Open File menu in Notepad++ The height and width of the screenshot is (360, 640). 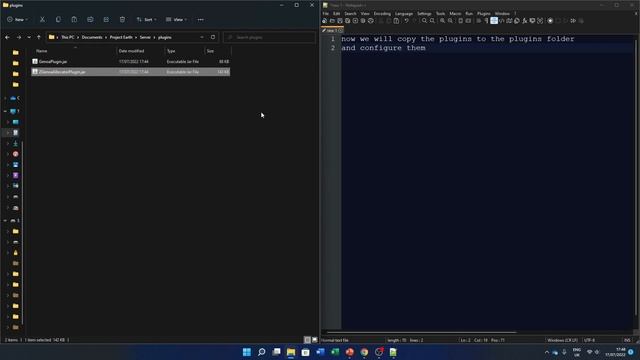(325, 13)
